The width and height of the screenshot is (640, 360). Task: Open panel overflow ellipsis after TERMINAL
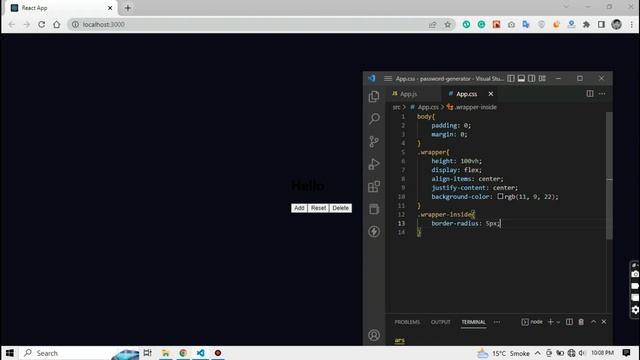(x=497, y=322)
